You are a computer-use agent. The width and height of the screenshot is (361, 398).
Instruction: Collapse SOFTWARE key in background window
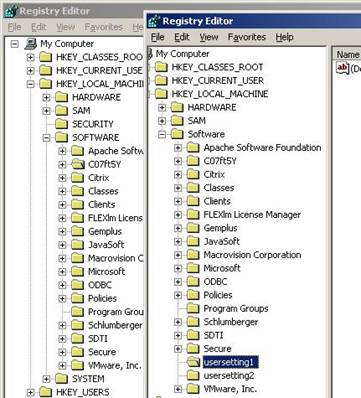point(46,137)
